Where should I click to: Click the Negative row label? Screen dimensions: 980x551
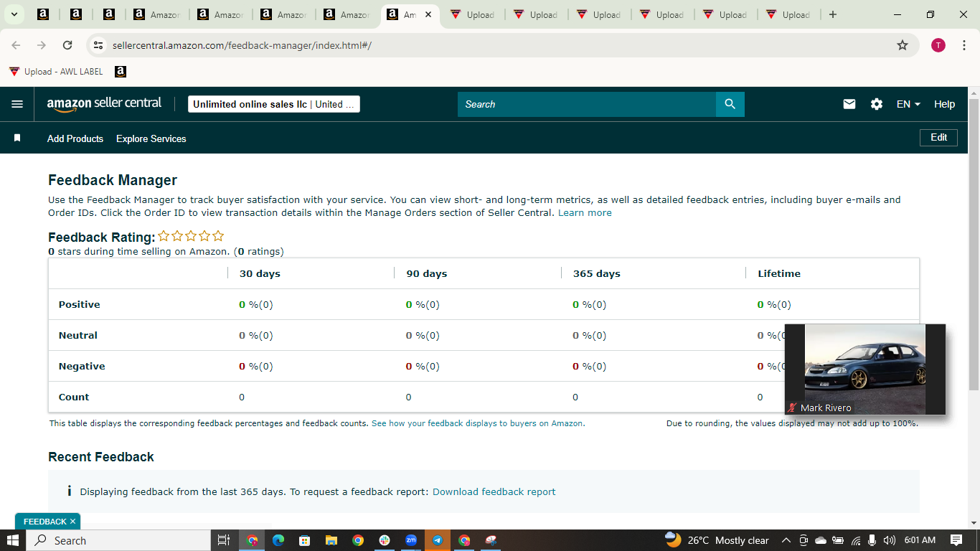(x=82, y=366)
